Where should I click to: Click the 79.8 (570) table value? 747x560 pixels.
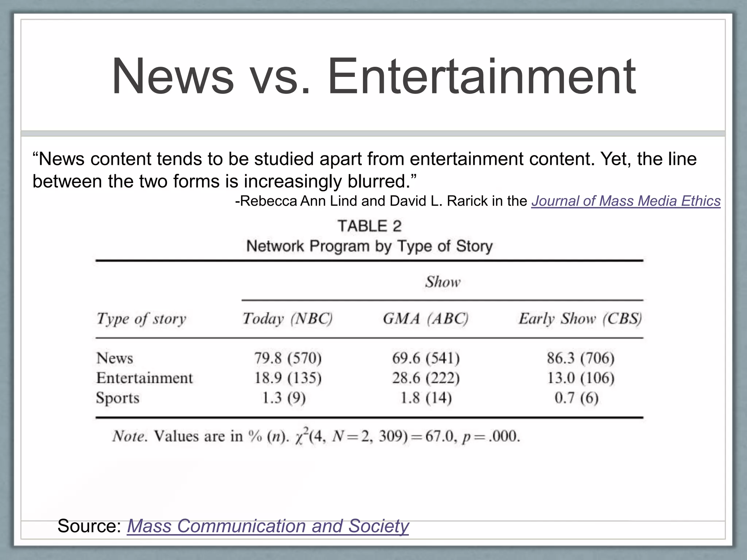288,358
